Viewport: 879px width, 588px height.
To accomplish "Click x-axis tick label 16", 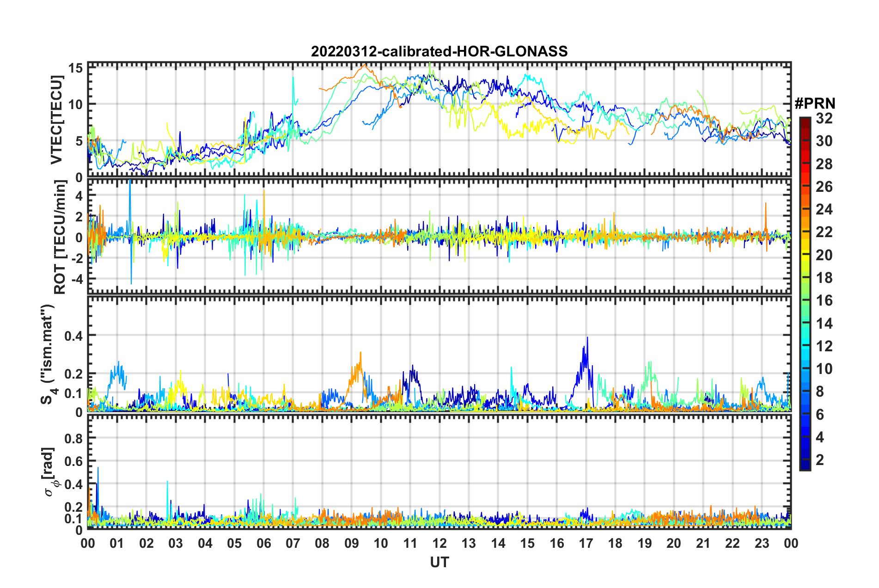I will click(557, 543).
